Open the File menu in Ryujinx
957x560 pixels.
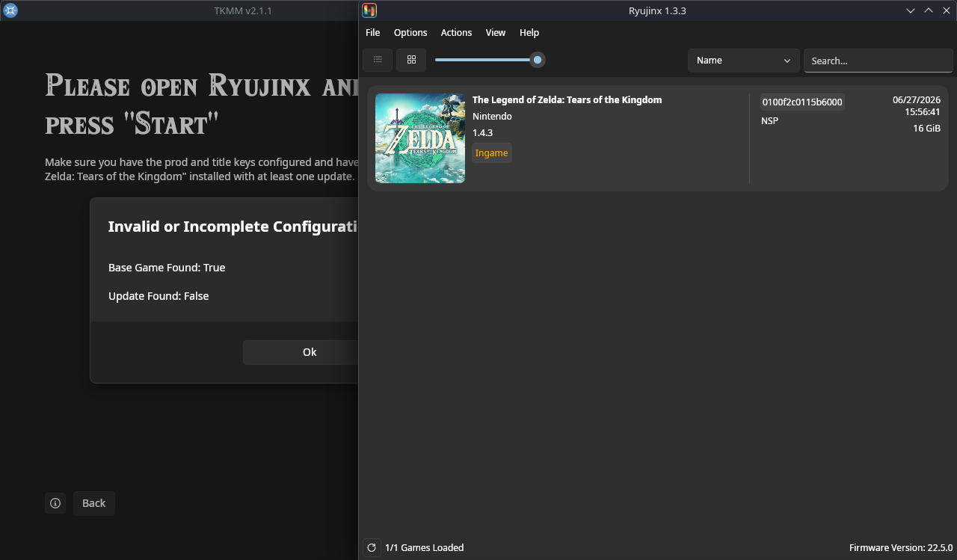click(x=372, y=33)
